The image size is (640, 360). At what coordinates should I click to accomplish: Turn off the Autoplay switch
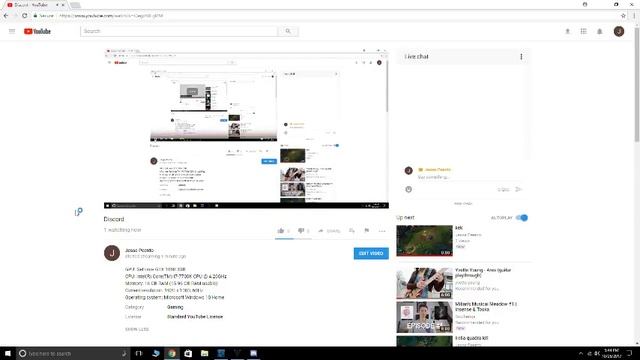coord(522,218)
